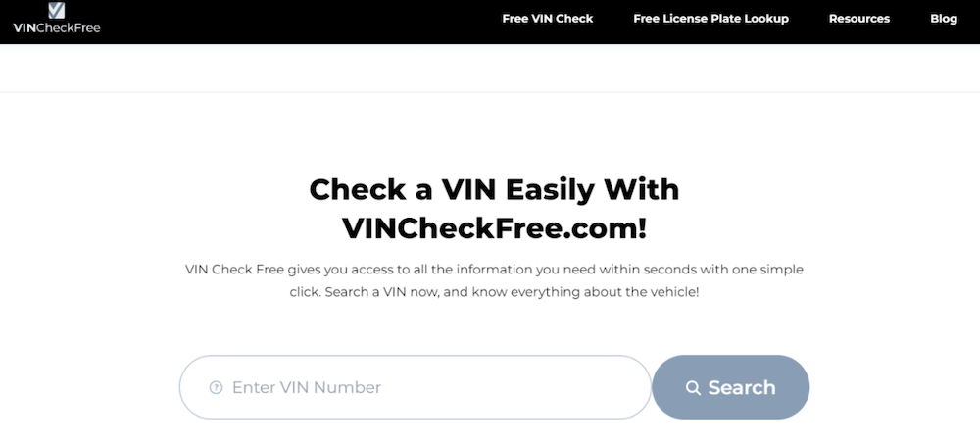
Task: Click the 'VINCheckFree.com!' heading line
Action: tap(494, 229)
